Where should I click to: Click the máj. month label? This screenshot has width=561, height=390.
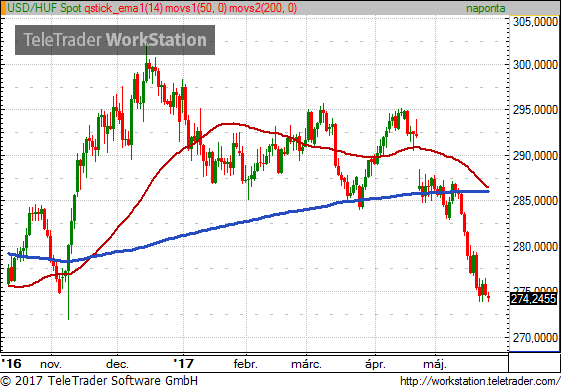[435, 364]
